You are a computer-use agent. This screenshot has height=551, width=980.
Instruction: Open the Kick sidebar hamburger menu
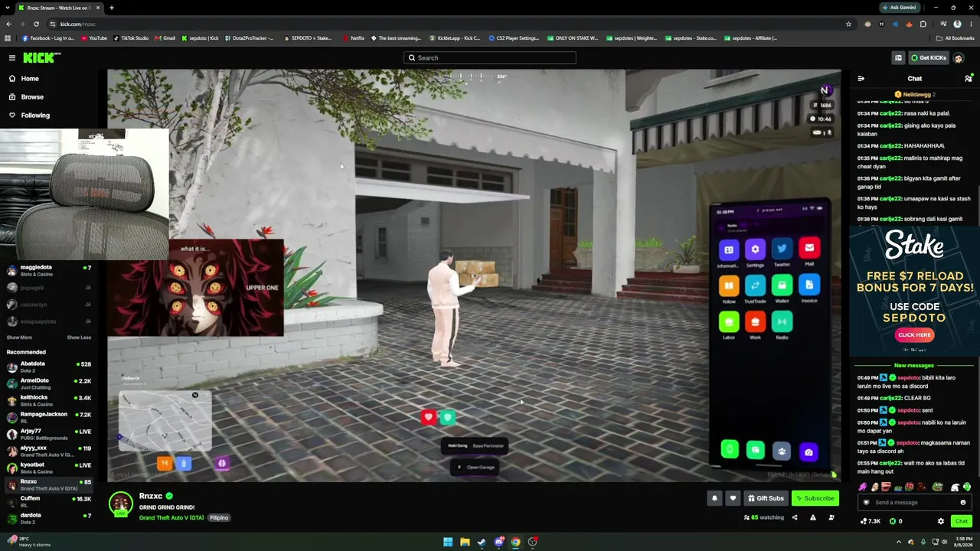12,57
